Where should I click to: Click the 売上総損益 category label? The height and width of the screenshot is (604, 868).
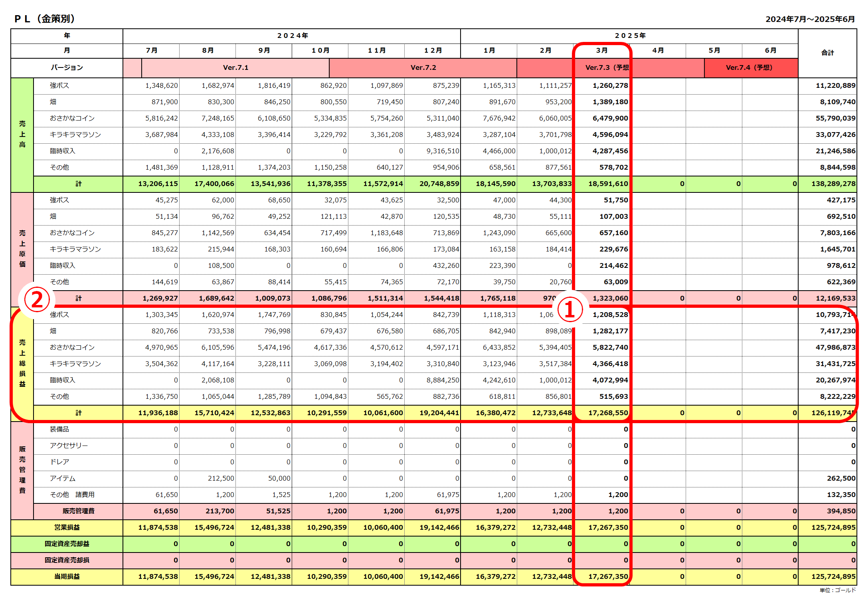(22, 364)
